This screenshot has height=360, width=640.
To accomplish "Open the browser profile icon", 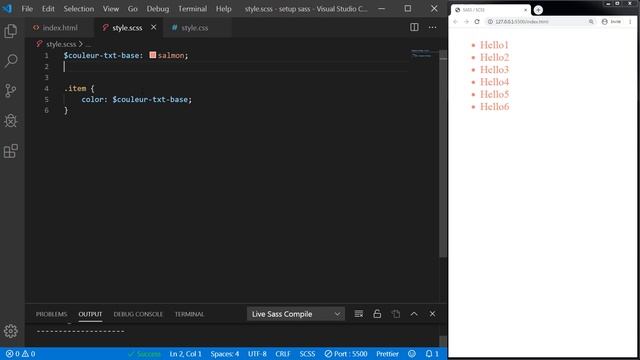I will (604, 22).
